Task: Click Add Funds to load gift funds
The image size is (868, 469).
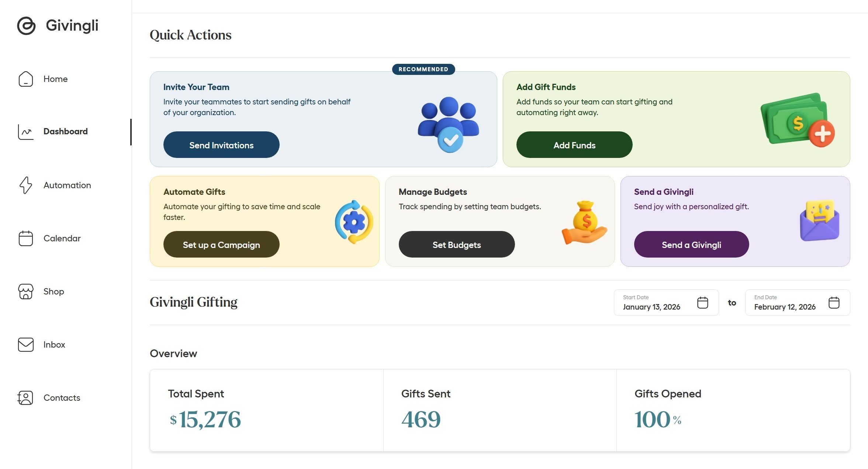Action: coord(574,145)
